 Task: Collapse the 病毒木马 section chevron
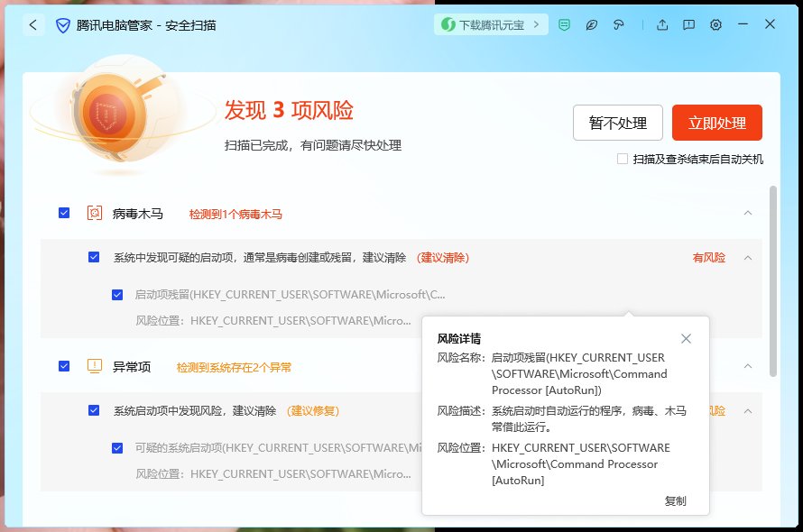pos(748,213)
